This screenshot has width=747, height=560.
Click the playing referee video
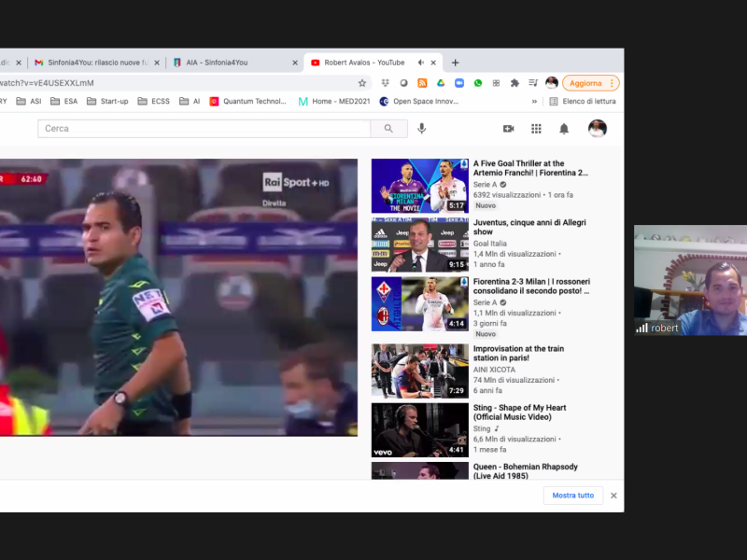click(x=178, y=297)
